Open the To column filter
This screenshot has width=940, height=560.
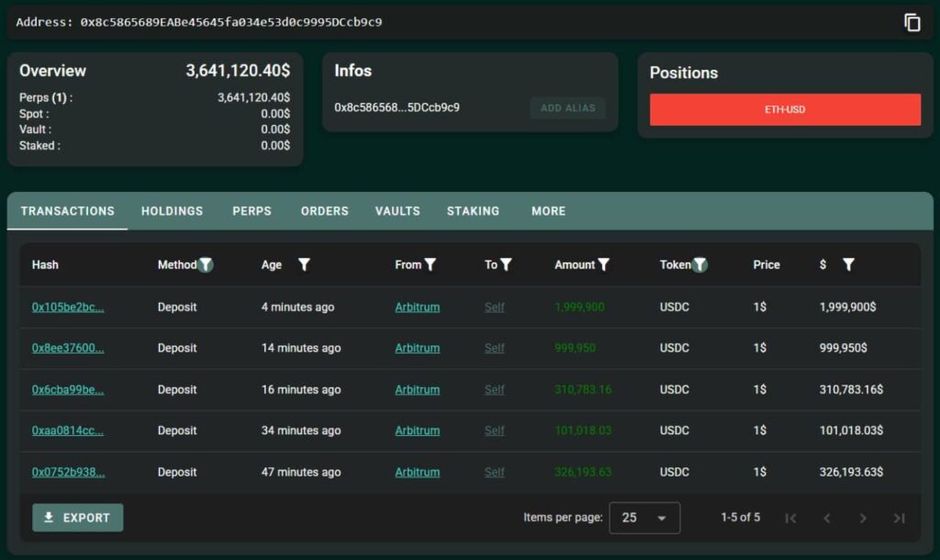pos(506,264)
